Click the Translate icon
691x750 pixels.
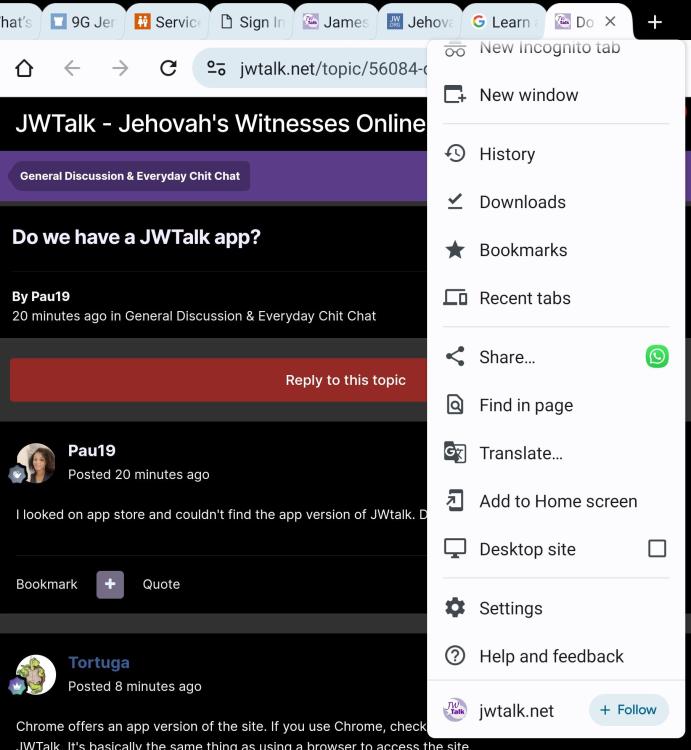455,452
